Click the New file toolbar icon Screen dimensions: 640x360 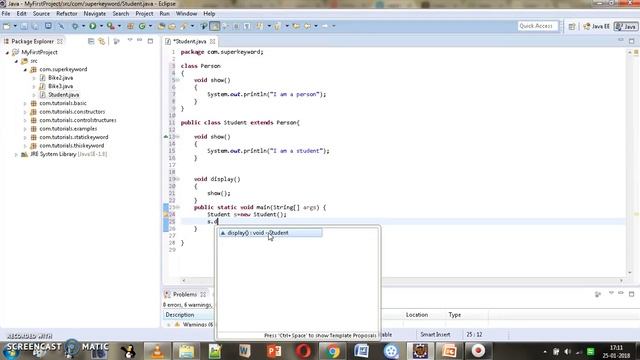point(7,26)
